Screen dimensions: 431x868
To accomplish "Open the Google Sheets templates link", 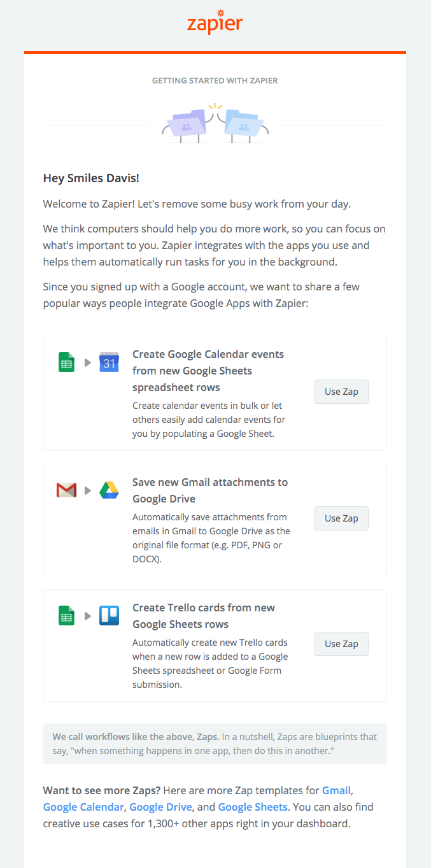I will [x=253, y=807].
